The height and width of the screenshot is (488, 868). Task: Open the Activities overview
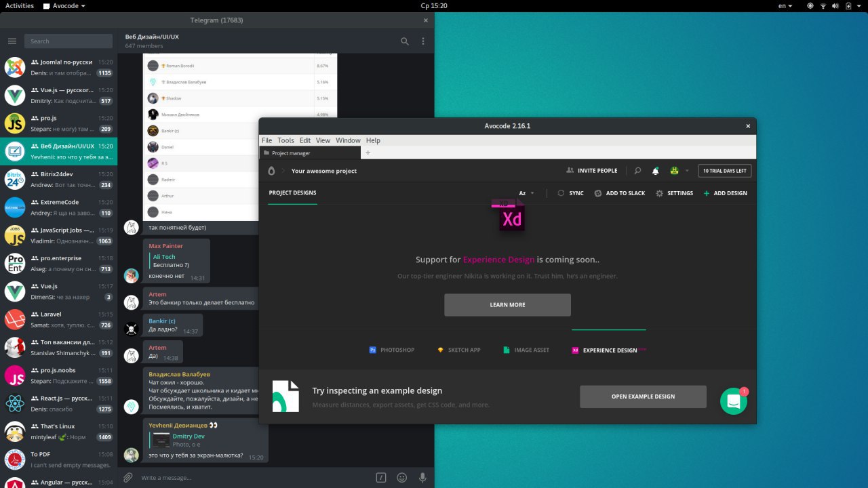coord(20,5)
